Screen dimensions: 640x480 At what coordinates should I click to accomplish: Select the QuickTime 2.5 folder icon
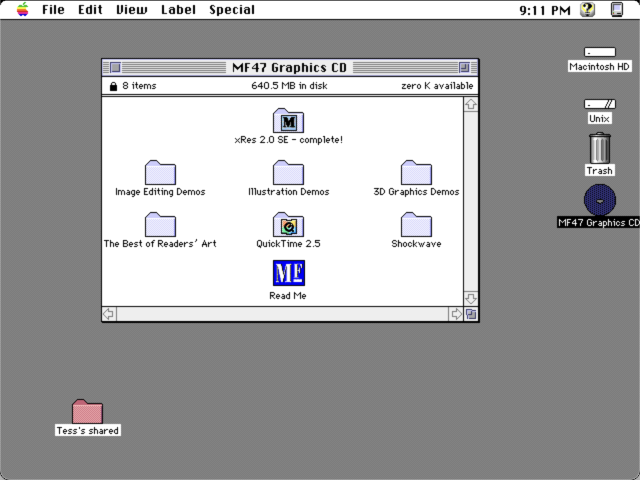click(288, 224)
